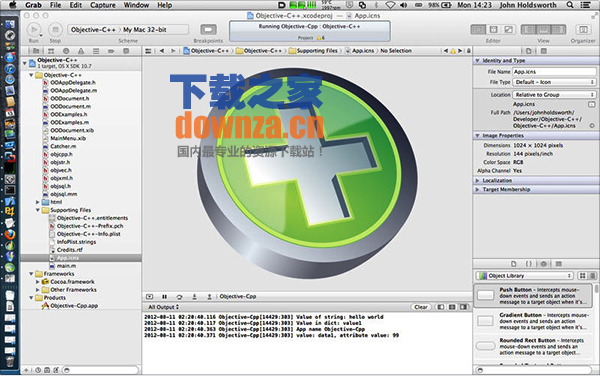Open the All Output filter dropdown
Image resolution: width=600 pixels, height=376 pixels.
[163, 307]
